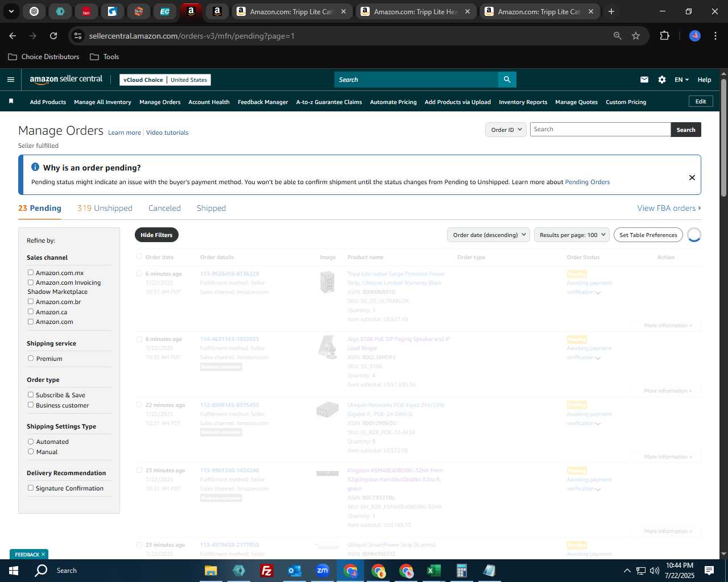
Task: Click the Hide Filters button
Action: click(156, 235)
